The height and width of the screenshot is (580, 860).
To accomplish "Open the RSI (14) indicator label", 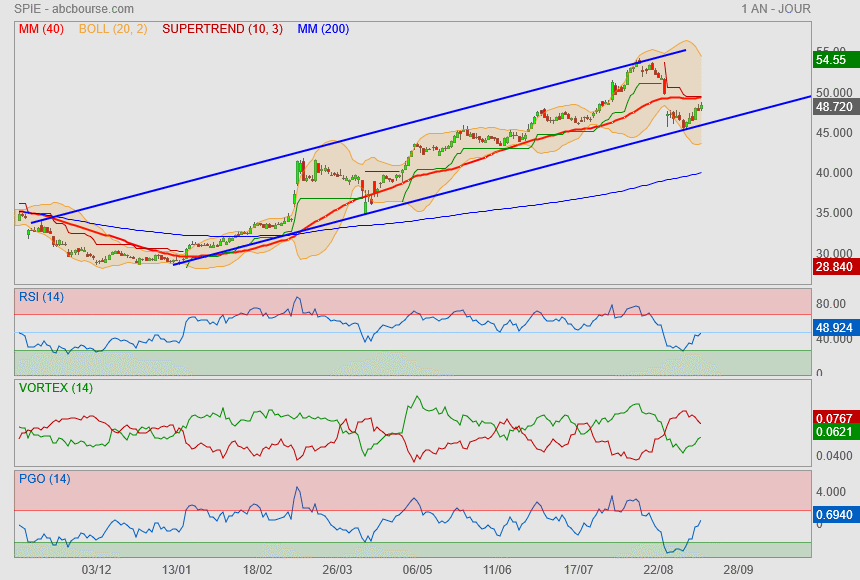I will click(42, 296).
